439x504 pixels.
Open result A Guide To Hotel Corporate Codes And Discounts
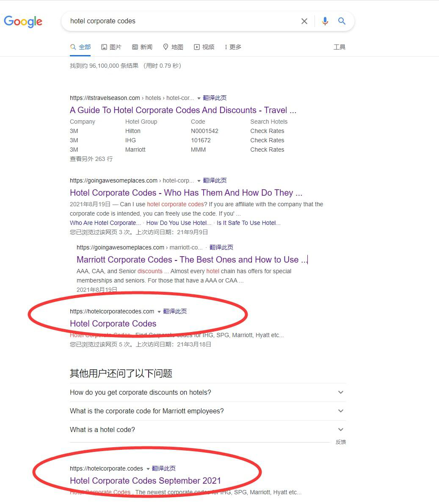click(x=183, y=110)
